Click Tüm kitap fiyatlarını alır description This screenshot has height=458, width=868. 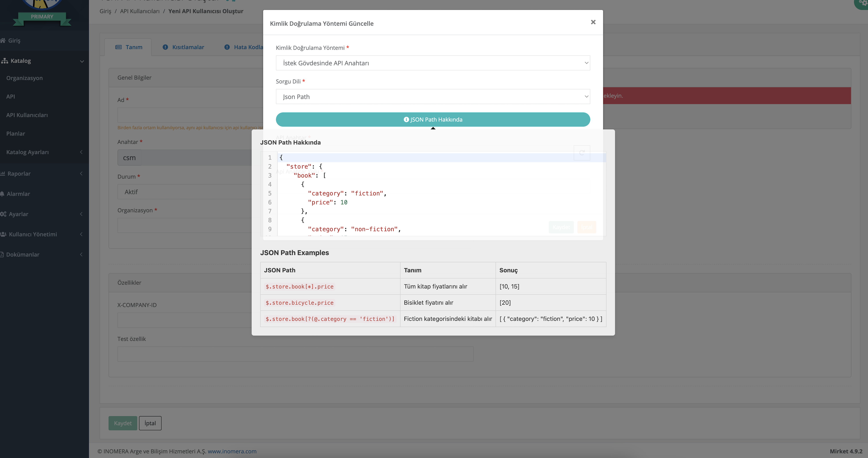(x=435, y=286)
